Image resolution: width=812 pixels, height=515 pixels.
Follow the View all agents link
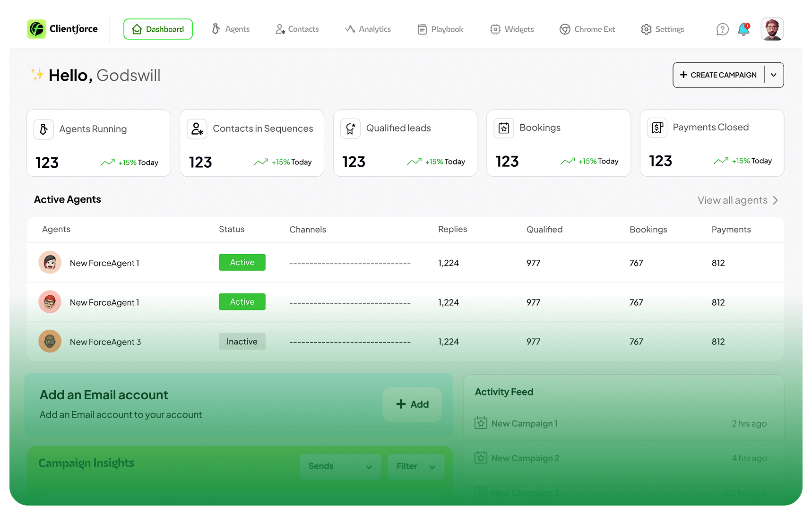[737, 200]
